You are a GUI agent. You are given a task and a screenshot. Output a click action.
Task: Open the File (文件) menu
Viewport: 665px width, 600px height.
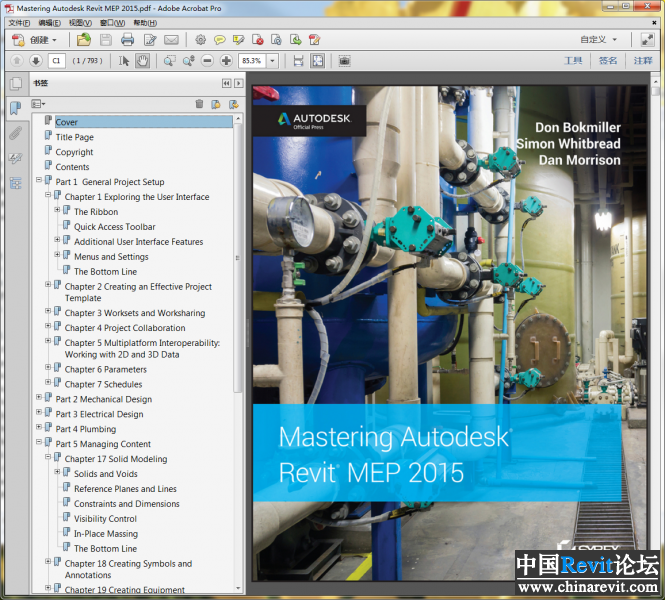[19, 23]
